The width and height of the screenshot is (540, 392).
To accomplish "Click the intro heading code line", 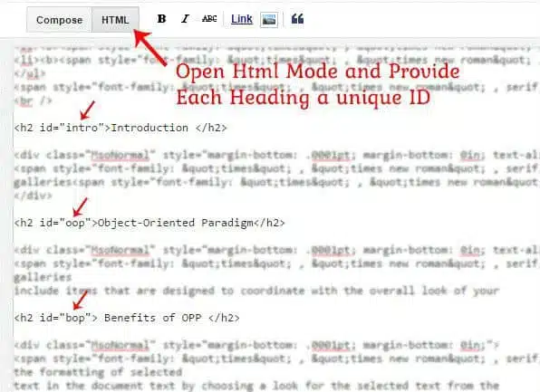I will pos(121,128).
